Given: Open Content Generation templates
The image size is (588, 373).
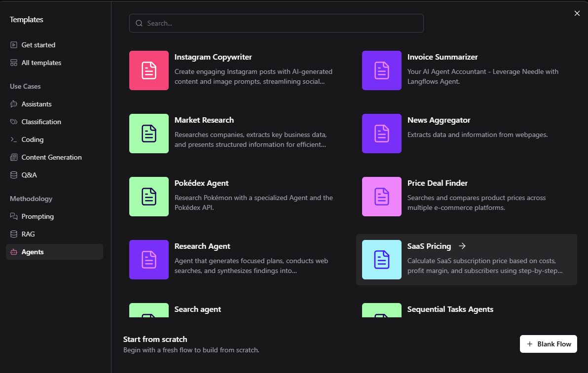Looking at the screenshot, I should click(51, 157).
